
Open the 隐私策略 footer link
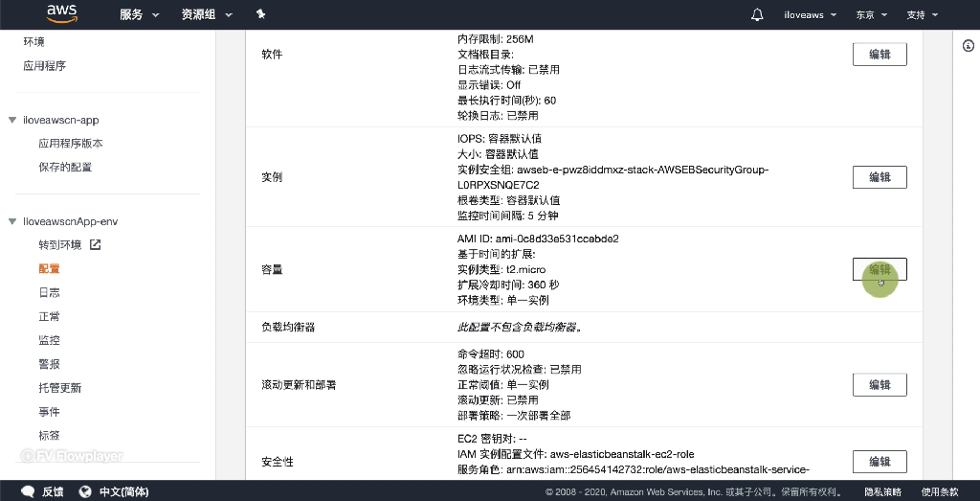point(883,492)
